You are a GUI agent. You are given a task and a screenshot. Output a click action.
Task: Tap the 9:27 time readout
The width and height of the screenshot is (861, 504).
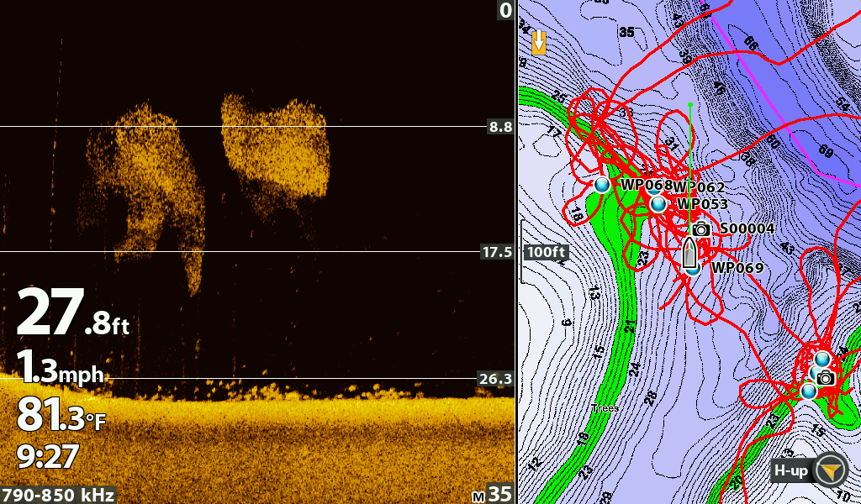click(x=48, y=456)
